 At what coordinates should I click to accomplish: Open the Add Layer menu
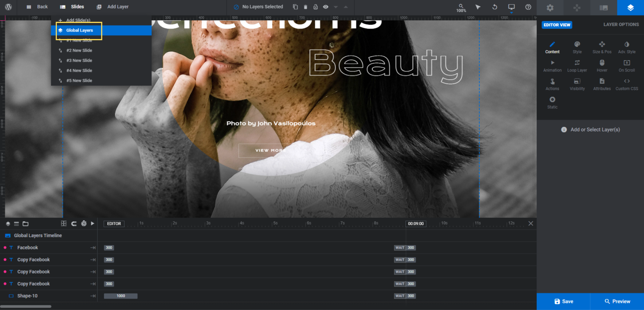[113, 7]
